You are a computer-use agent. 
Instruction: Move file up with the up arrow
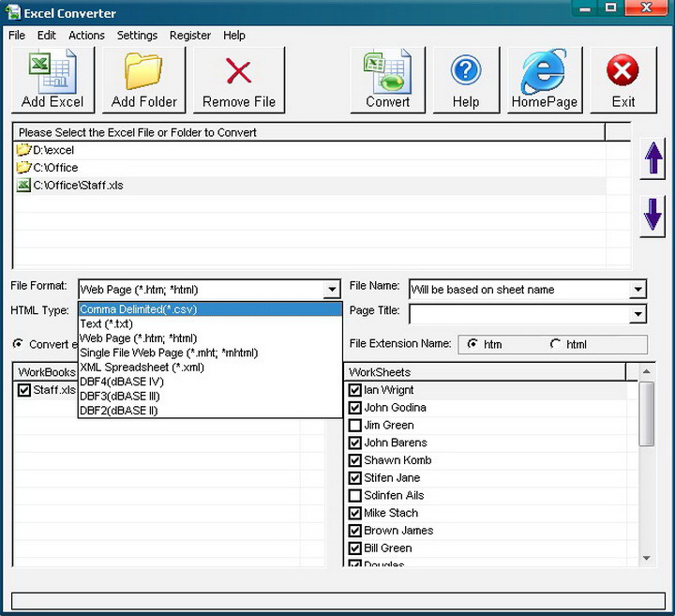coord(653,159)
